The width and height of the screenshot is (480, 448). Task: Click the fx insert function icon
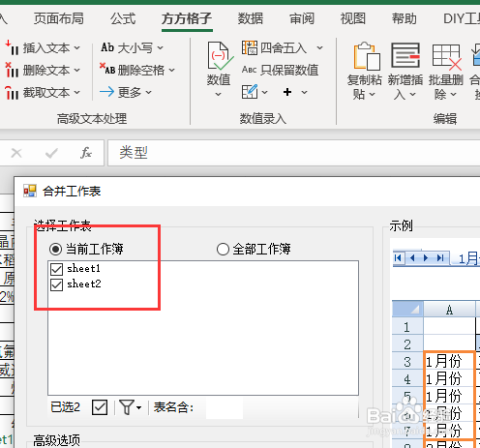[x=86, y=153]
